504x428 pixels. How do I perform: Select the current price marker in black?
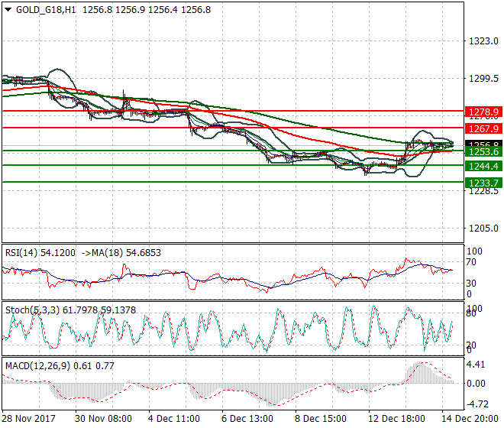[483, 144]
